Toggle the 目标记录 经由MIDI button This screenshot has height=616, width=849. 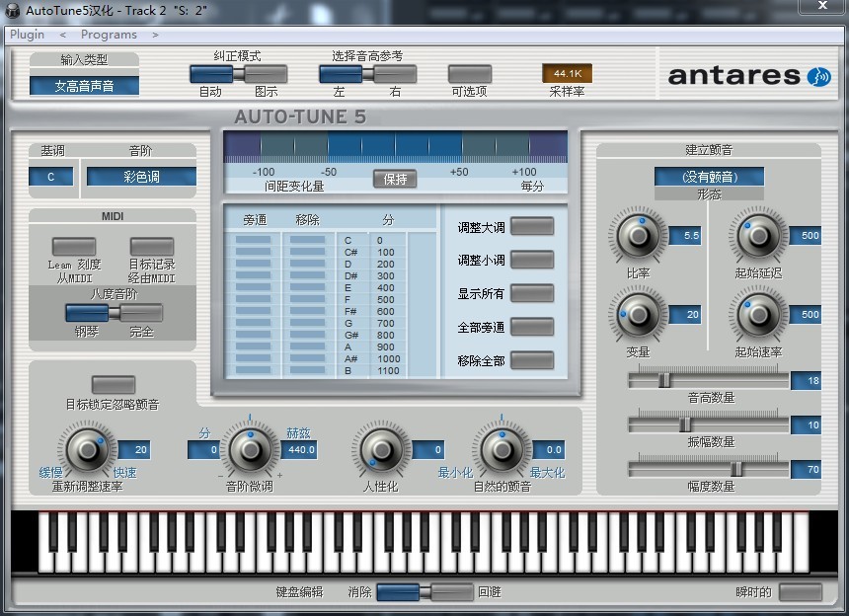click(x=152, y=246)
